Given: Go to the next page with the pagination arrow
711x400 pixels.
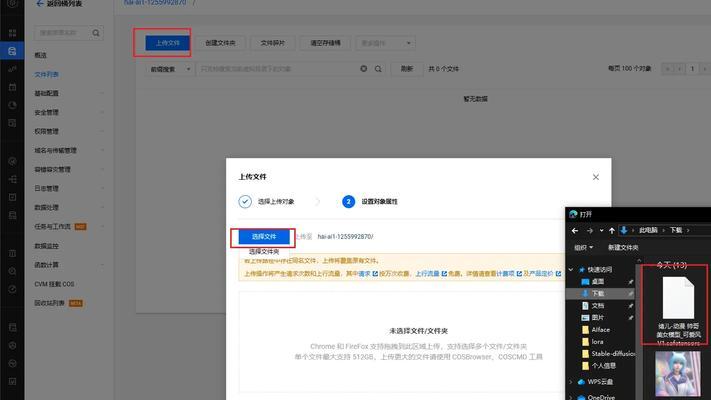Looking at the screenshot, I should tap(705, 69).
